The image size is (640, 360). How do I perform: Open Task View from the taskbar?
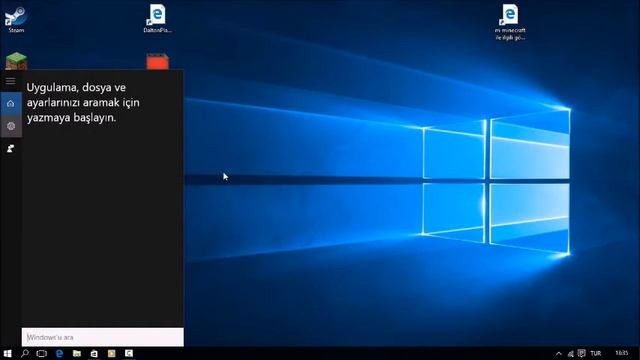pyautogui.click(x=42, y=353)
